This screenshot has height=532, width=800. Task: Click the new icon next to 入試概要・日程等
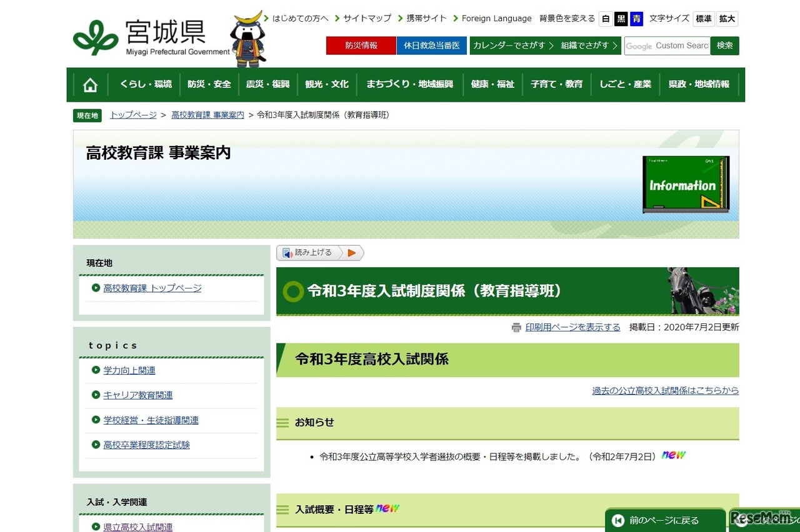point(387,508)
